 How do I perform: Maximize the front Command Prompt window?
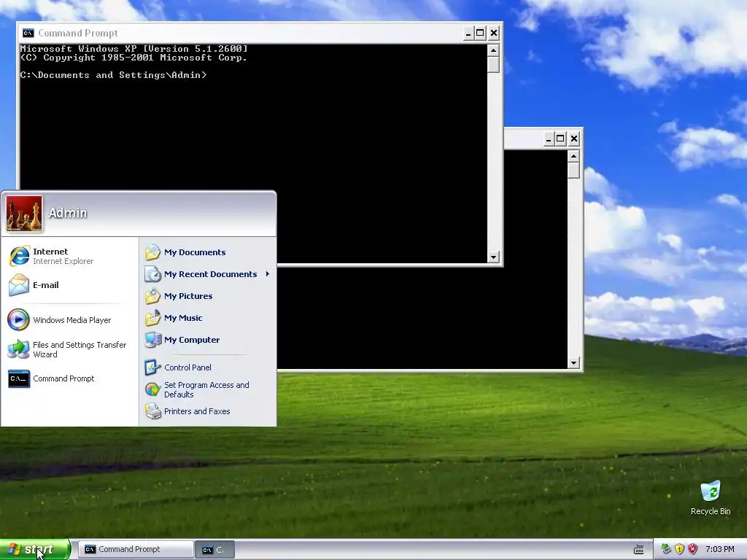480,33
